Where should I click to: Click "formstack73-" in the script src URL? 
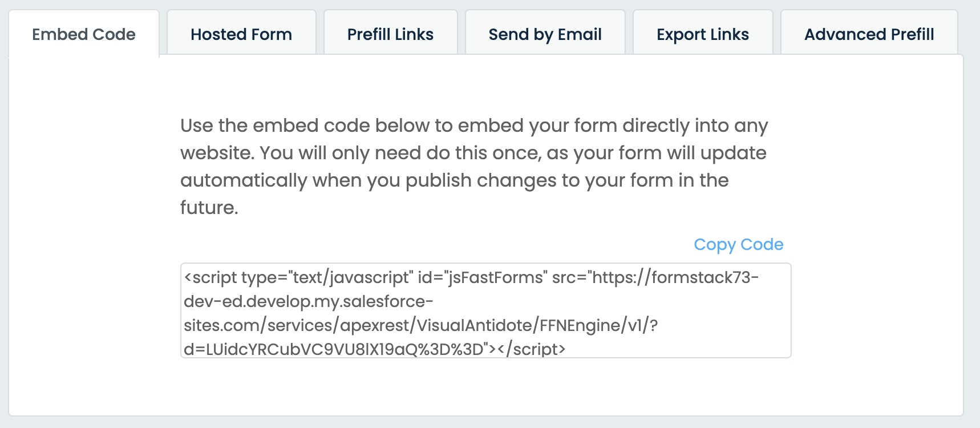(705, 277)
